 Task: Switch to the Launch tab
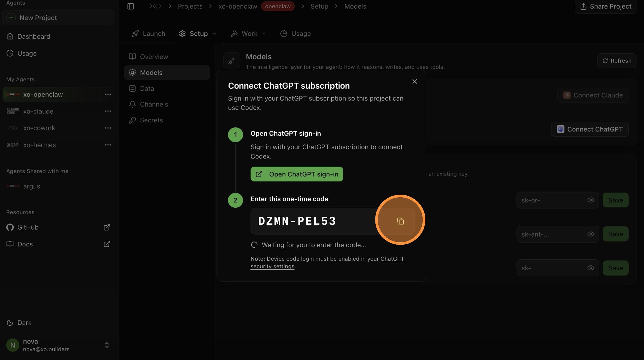coord(148,34)
